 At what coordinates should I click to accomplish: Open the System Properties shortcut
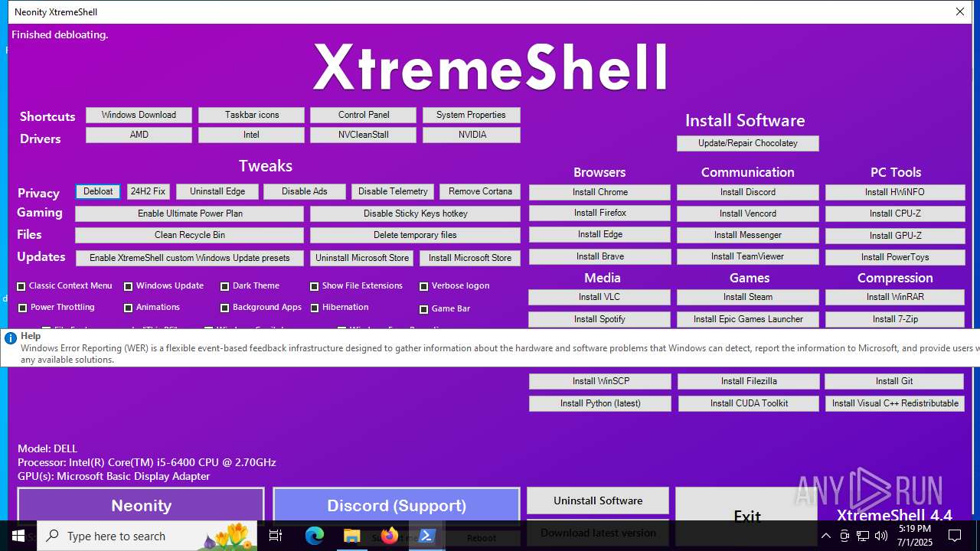pyautogui.click(x=471, y=115)
